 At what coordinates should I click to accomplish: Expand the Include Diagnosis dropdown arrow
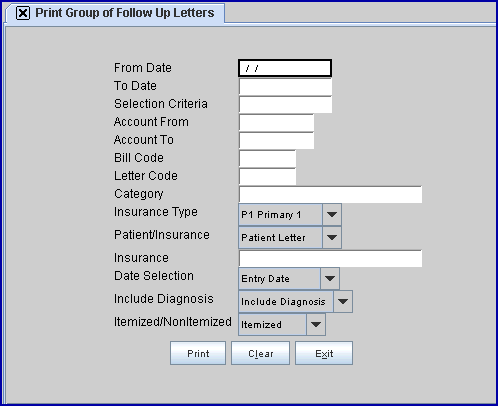[x=343, y=301]
